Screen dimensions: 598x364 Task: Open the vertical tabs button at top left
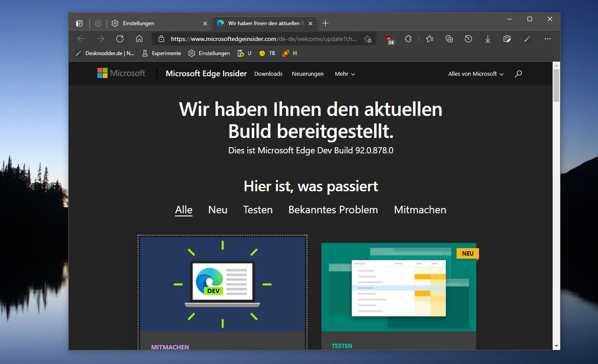coord(79,23)
